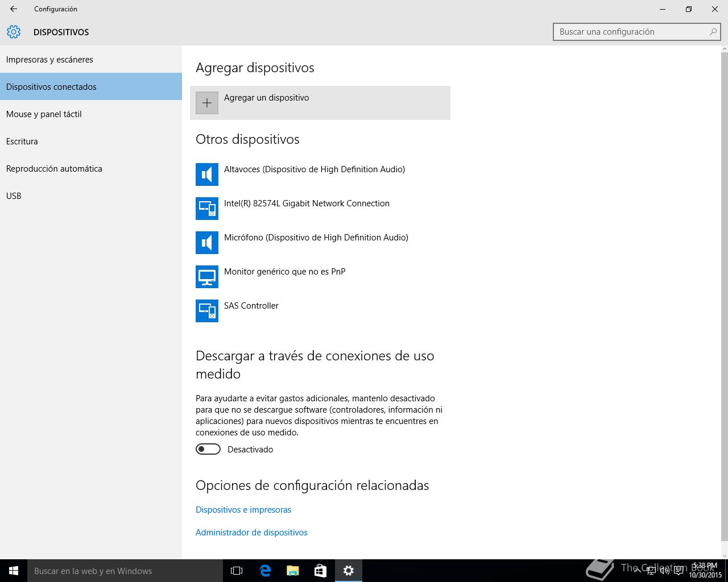Click the Buscar una configuración search field
728x582 pixels.
point(631,32)
